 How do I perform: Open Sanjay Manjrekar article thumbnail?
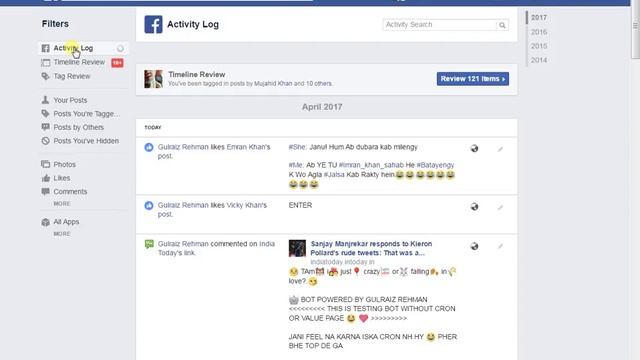297,248
